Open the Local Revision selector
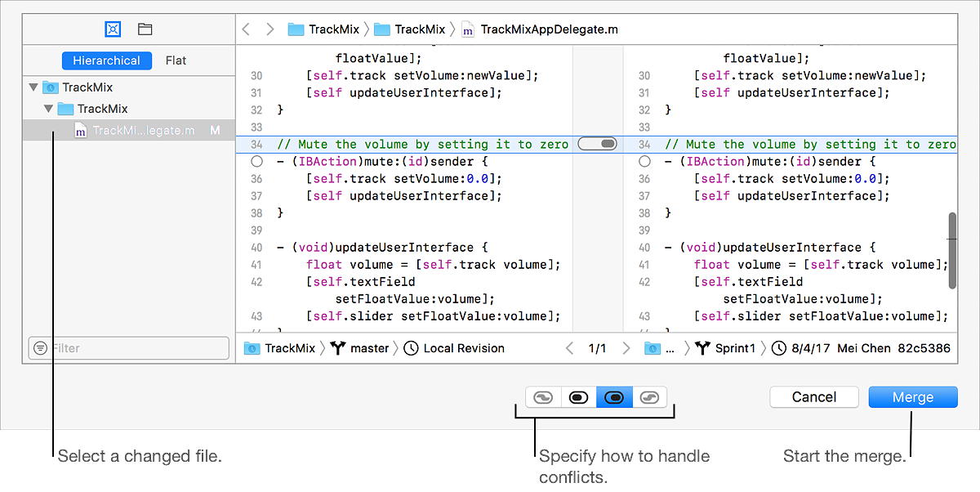This screenshot has height=492, width=980. pyautogui.click(x=454, y=348)
